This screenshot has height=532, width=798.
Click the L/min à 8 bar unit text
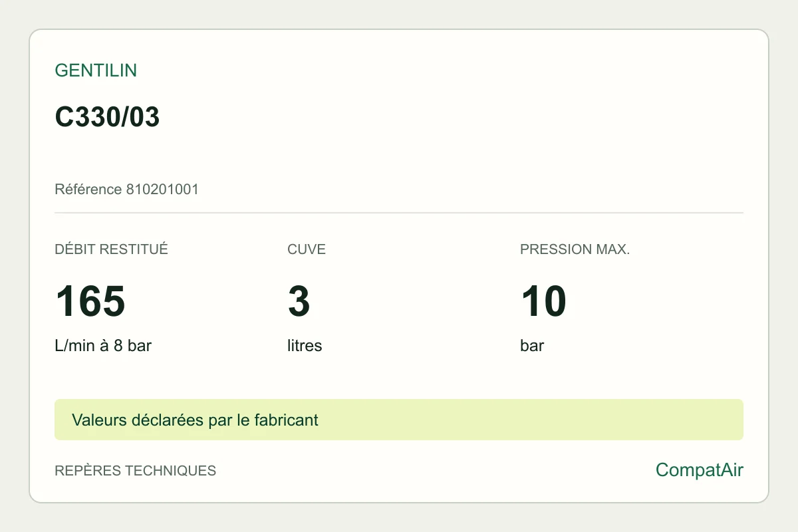pos(103,346)
